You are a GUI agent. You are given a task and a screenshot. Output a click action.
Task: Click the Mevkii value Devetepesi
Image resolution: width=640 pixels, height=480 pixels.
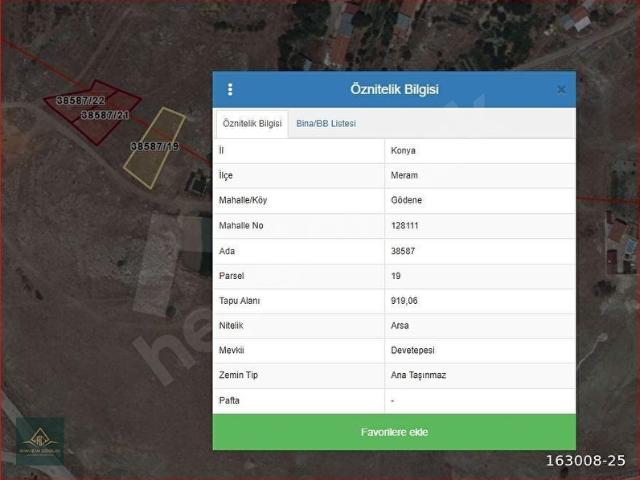[412, 350]
